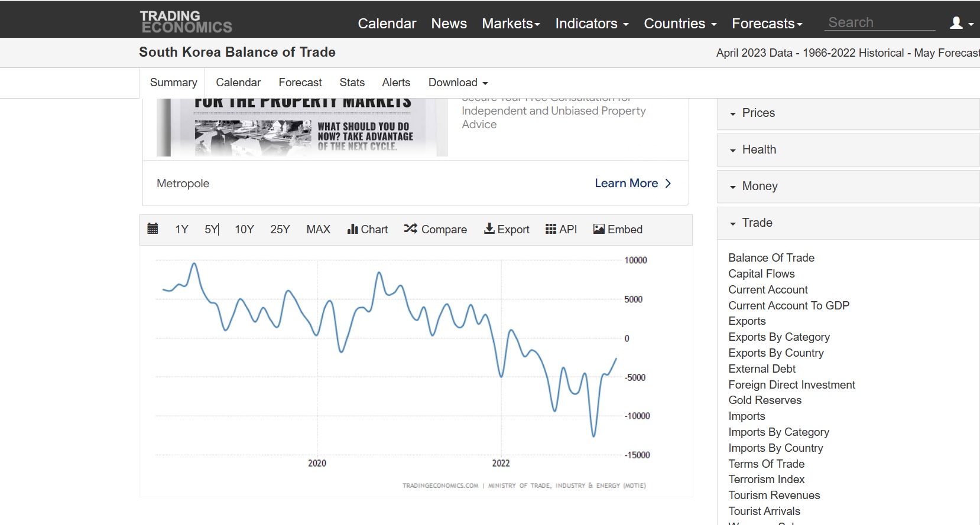This screenshot has width=980, height=525.
Task: Set chart range to MAX
Action: pyautogui.click(x=318, y=229)
